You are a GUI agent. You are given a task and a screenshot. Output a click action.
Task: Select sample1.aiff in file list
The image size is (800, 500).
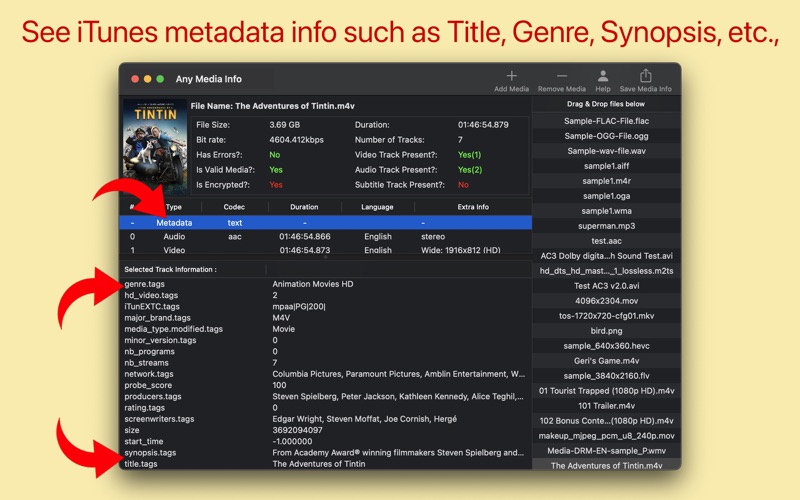point(606,166)
